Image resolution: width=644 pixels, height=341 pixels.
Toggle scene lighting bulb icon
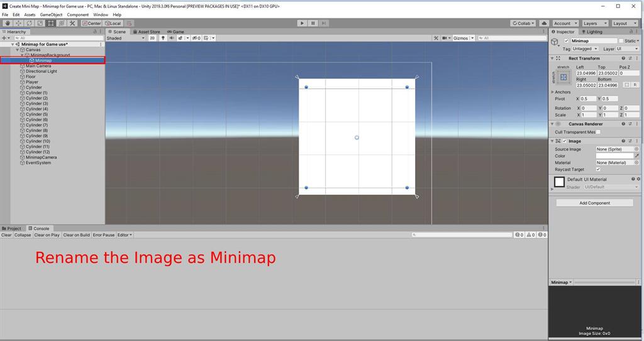163,38
